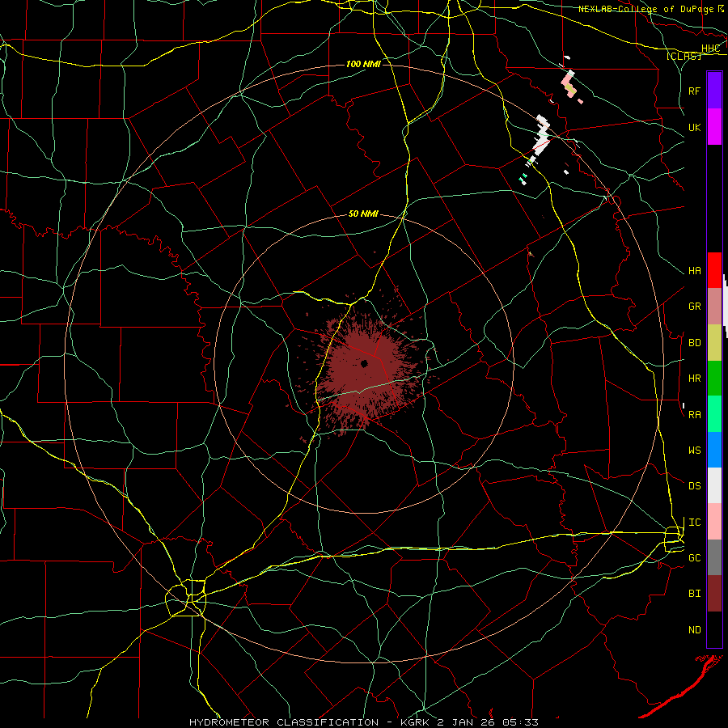Click the DS white legend swatch

(714, 485)
